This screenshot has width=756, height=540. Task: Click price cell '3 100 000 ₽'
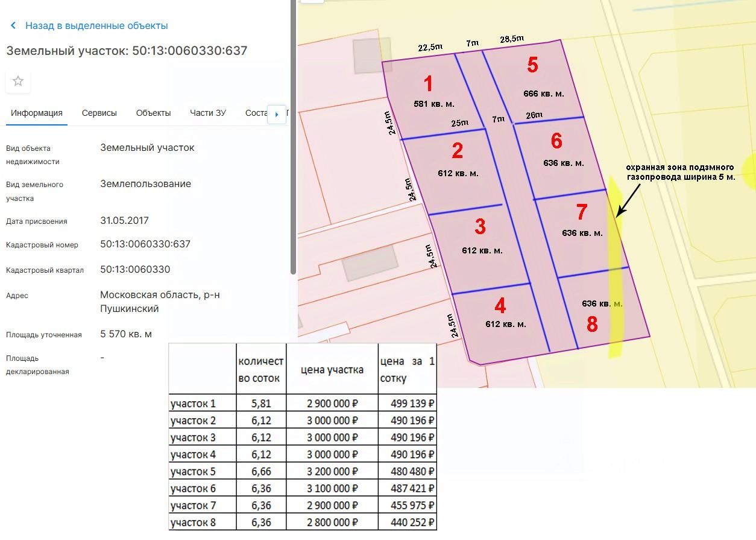point(332,488)
